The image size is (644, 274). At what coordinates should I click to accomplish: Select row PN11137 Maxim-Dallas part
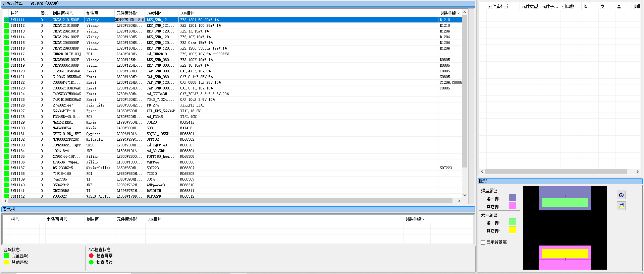(x=233, y=168)
